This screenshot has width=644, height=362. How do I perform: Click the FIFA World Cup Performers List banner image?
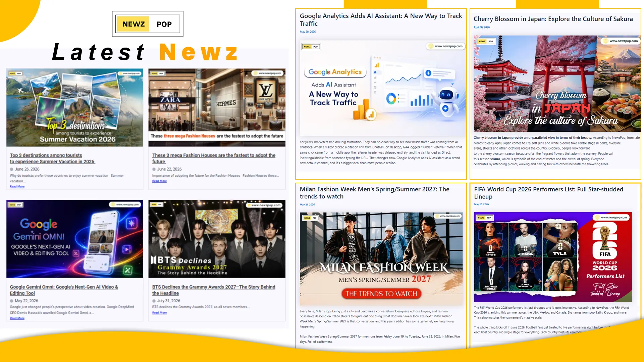coord(553,257)
